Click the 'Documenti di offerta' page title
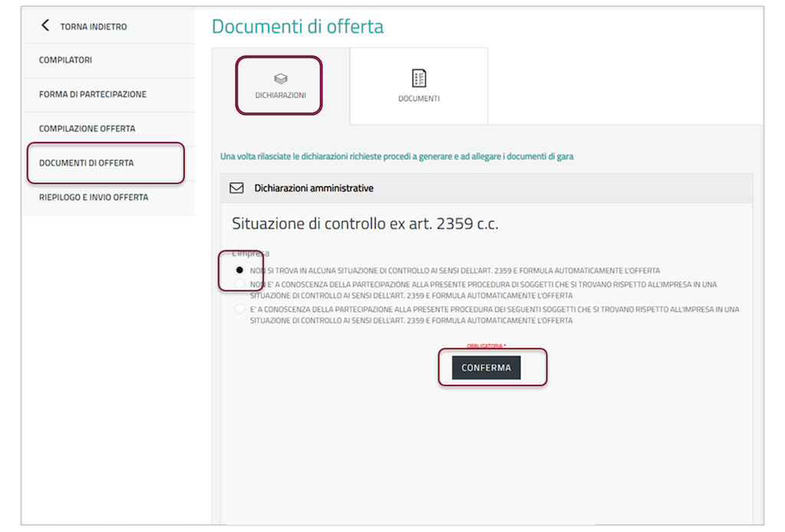Image resolution: width=785 pixels, height=532 pixels. (297, 27)
